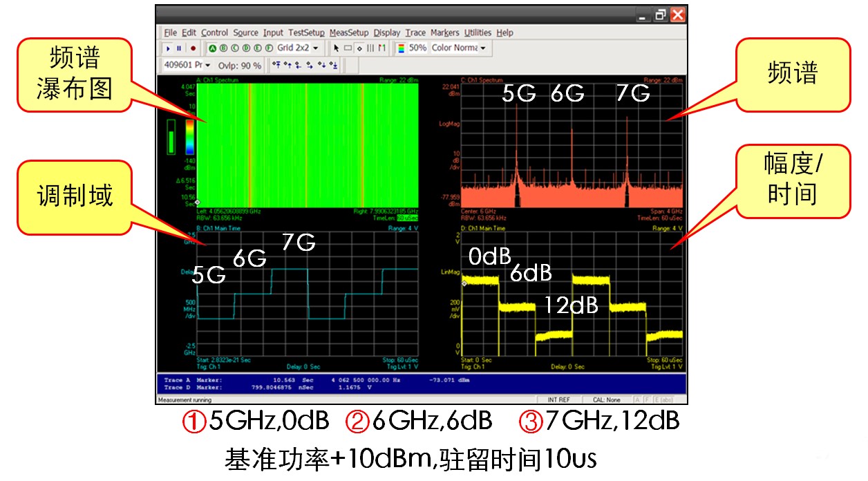Viewport: 868px width, 481px height.
Task: Pause the running measurement
Action: click(x=180, y=48)
